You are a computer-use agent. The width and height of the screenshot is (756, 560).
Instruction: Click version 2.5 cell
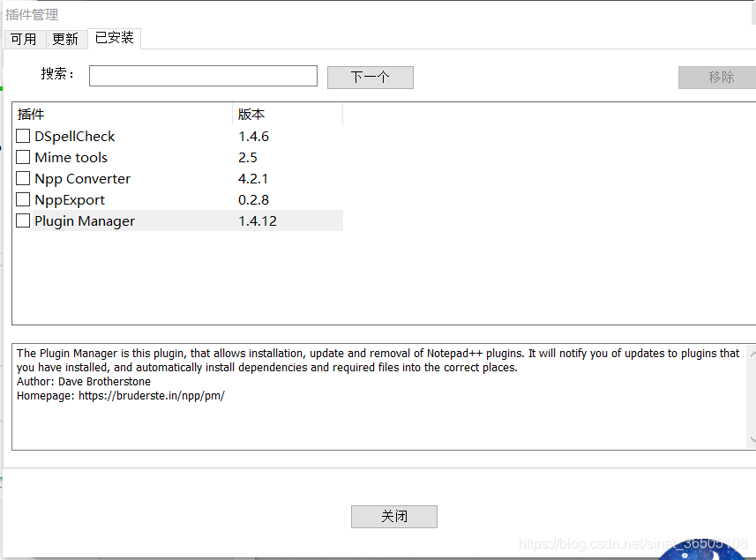pos(248,158)
